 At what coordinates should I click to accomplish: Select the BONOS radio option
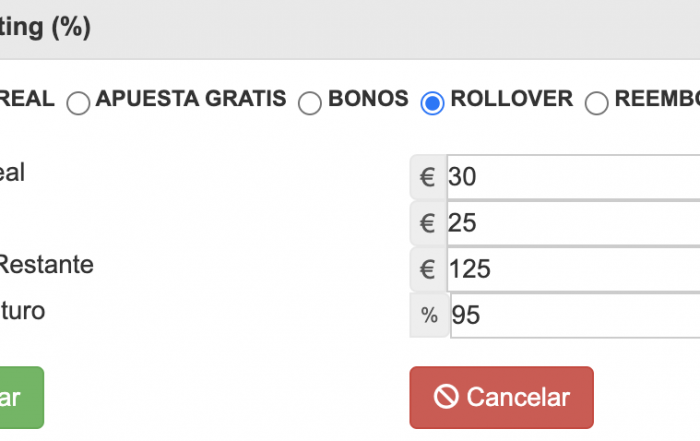(x=310, y=103)
